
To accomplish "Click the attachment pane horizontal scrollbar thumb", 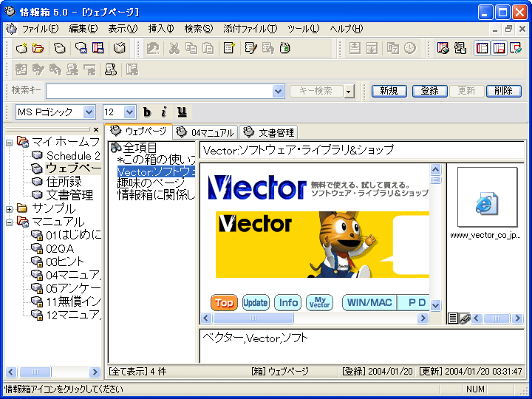I will (x=497, y=318).
